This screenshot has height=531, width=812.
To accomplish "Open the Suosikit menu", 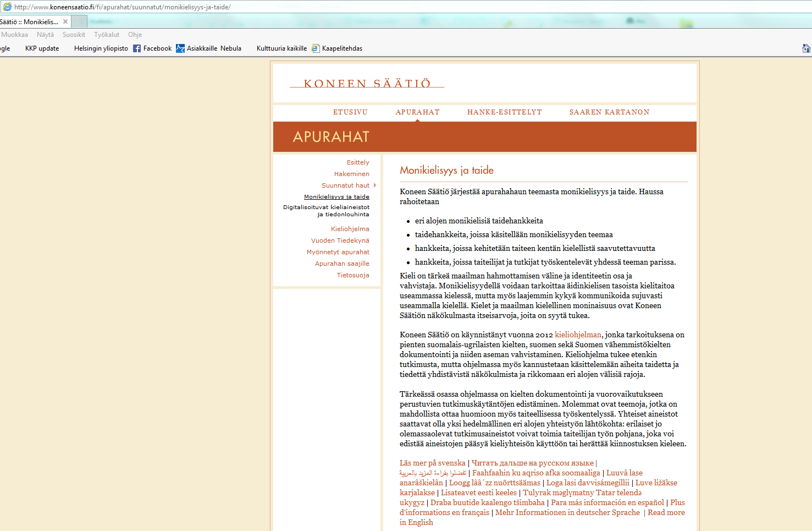I will coord(74,35).
